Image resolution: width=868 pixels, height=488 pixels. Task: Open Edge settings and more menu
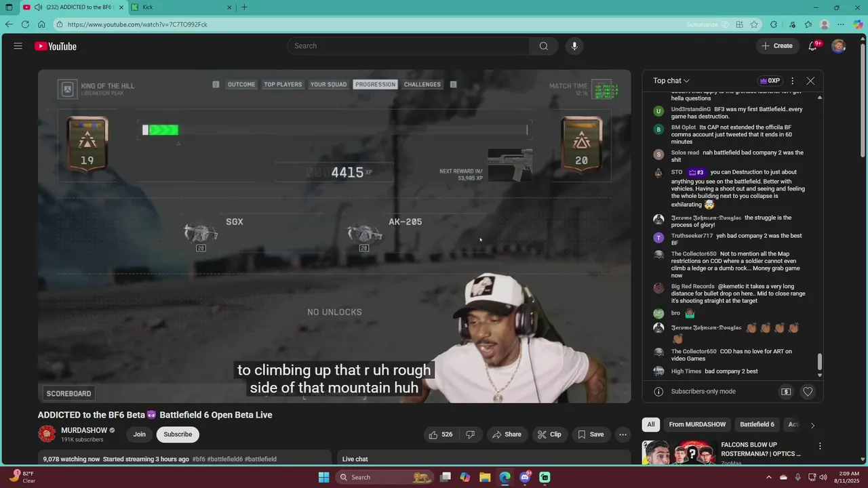pos(841,24)
